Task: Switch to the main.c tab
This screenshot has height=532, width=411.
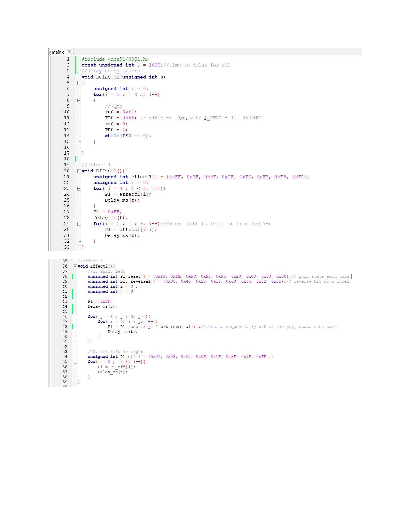Action: pyautogui.click(x=58, y=52)
